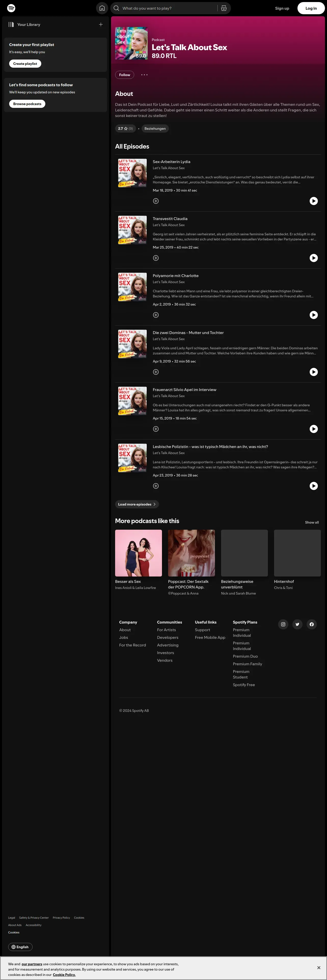Click For the Record footer link
Screen dimensions: 327x980
coord(132,645)
